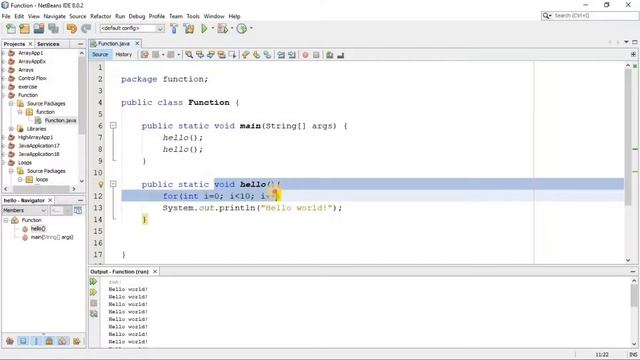Run the project with green play icon
The width and height of the screenshot is (640, 360).
tap(204, 29)
